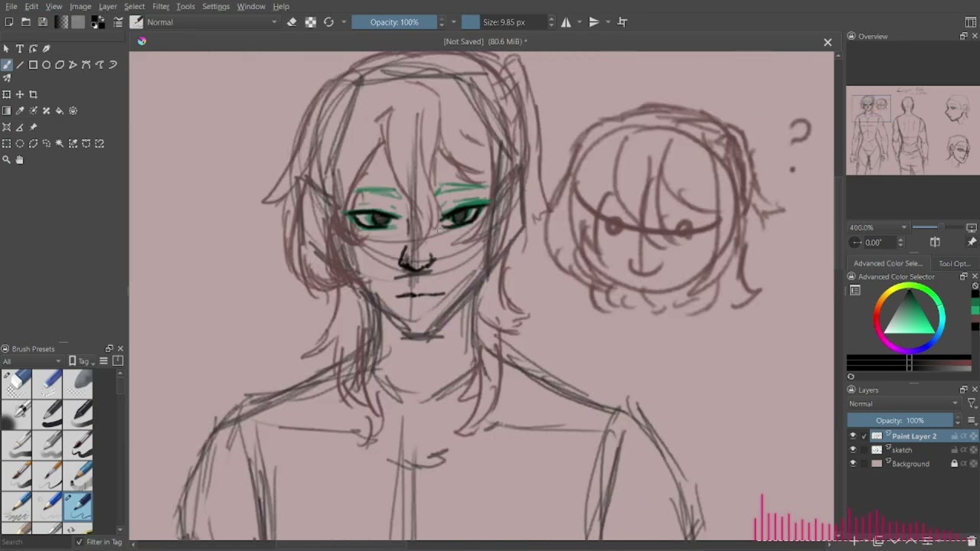Toggle visibility of Background layer
This screenshot has width=980, height=551.
853,464
